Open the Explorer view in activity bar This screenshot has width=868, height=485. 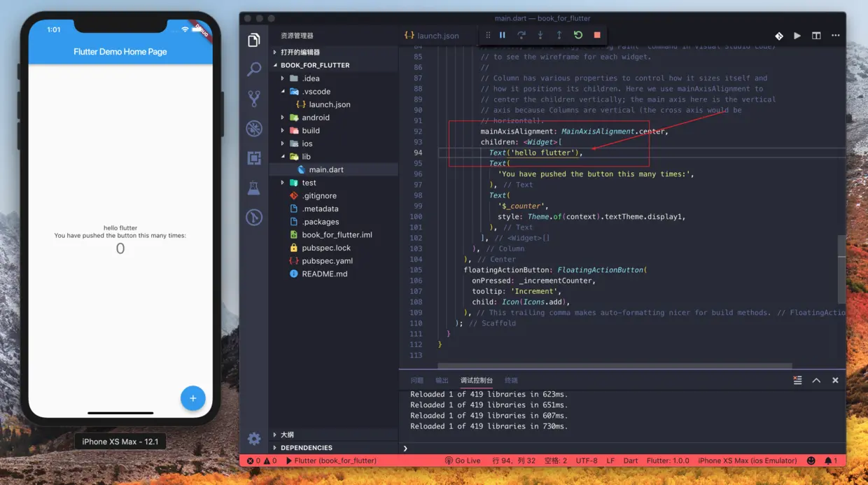(x=254, y=41)
